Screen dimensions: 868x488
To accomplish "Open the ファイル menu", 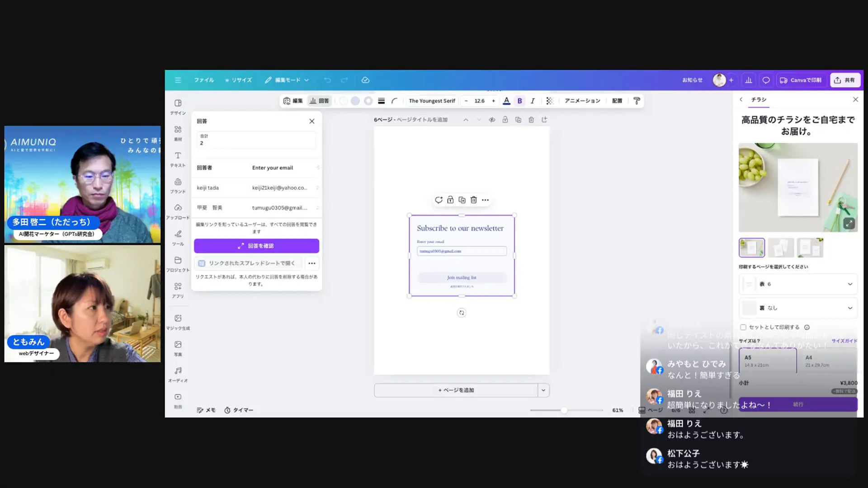I will click(x=204, y=80).
